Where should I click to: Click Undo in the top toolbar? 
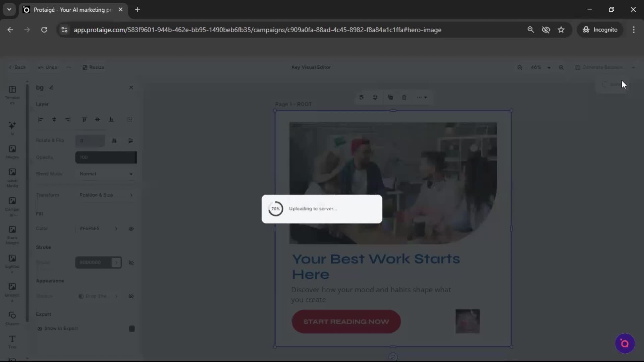coord(48,67)
